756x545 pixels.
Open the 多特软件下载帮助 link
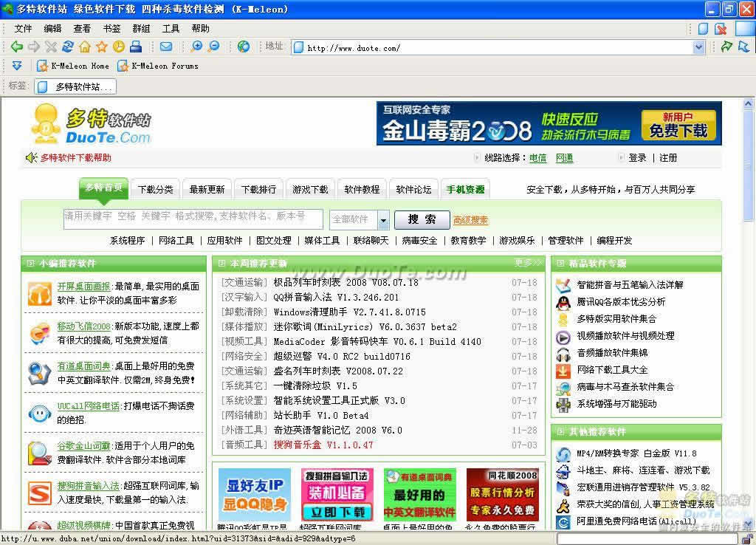pyautogui.click(x=76, y=158)
